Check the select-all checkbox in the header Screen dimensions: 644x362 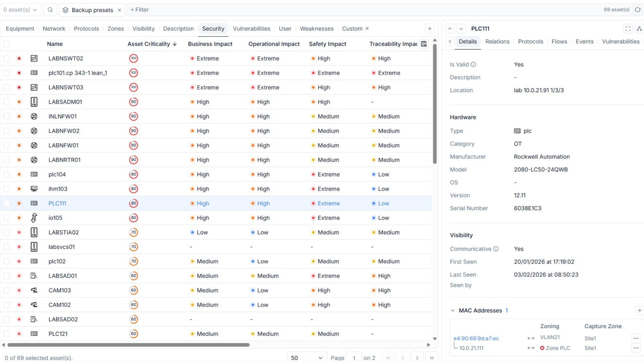pyautogui.click(x=7, y=44)
